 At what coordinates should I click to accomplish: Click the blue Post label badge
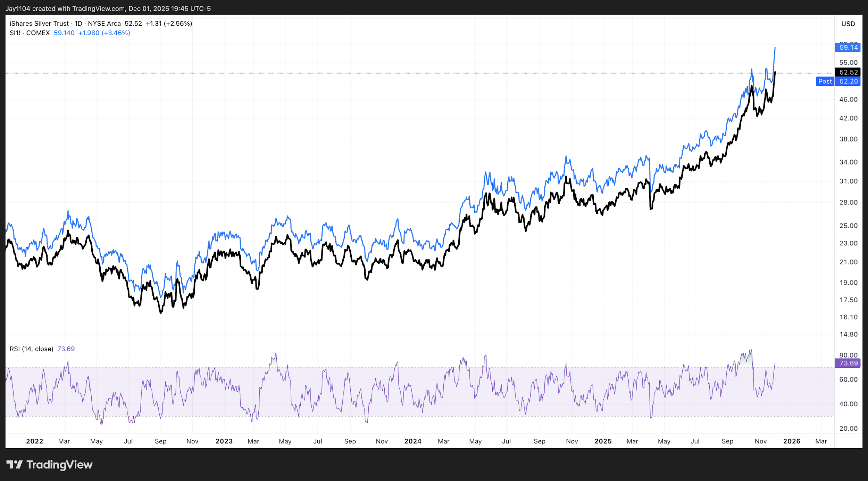[825, 81]
